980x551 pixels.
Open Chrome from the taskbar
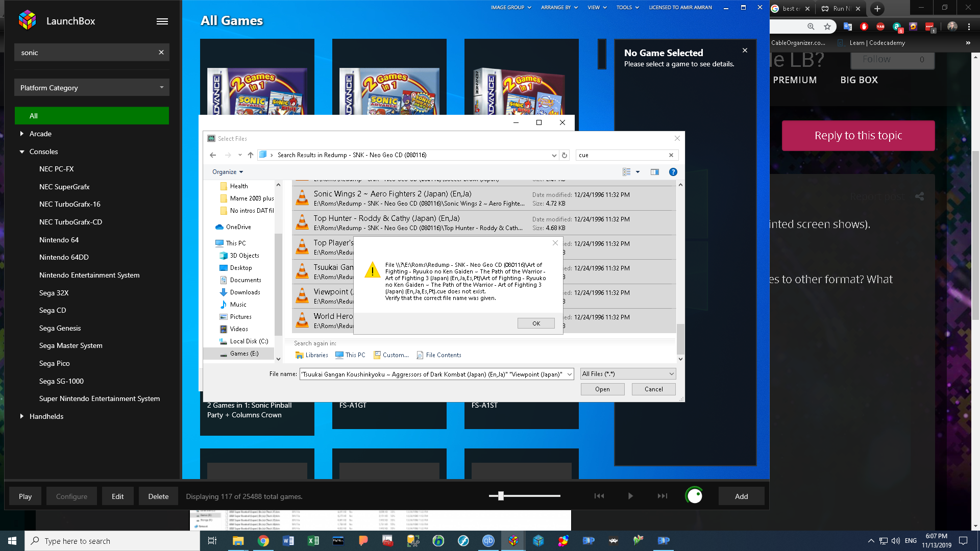click(x=263, y=541)
